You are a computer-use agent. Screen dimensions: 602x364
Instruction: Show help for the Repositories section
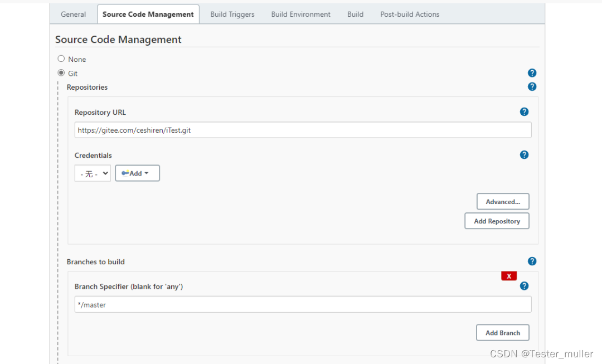(x=532, y=87)
